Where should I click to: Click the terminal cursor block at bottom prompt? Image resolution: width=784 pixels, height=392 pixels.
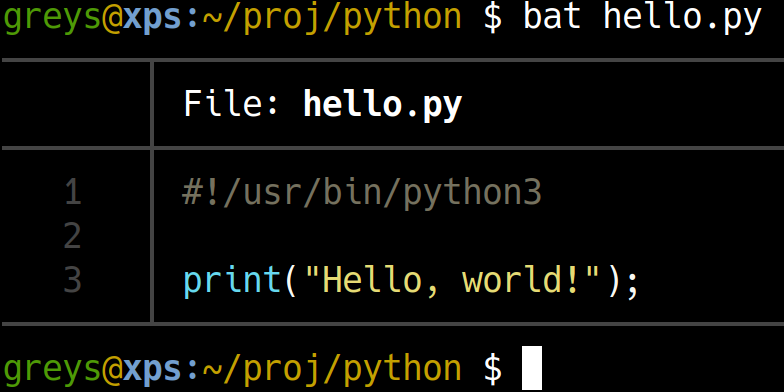pos(532,368)
